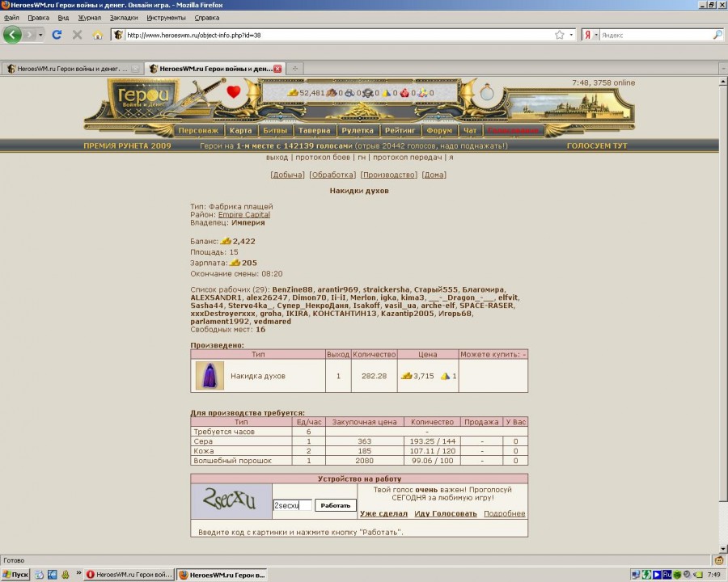This screenshot has height=582, width=728.
Task: View the Рейтинг section
Action: (400, 130)
